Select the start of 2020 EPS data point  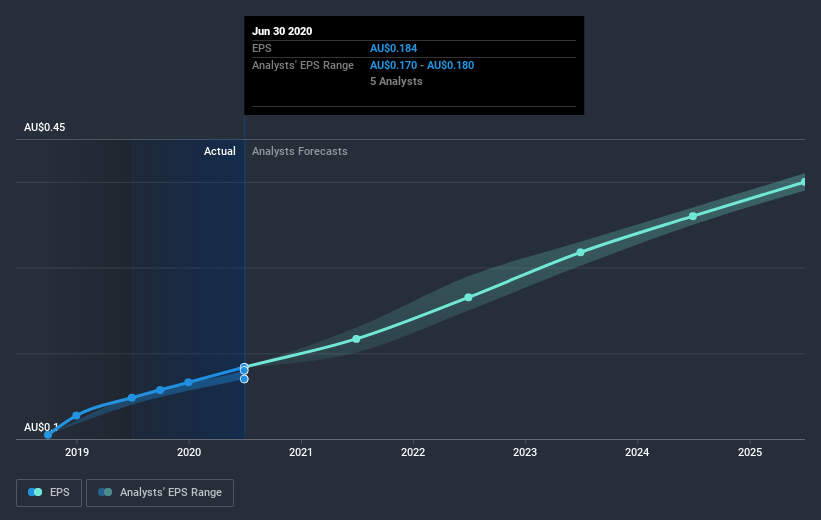pos(188,382)
